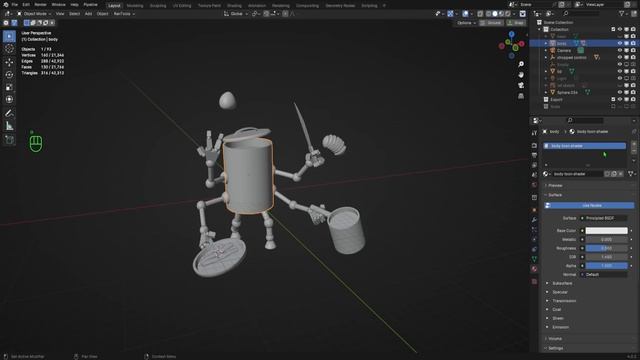Open the View Layer properties tab
The width and height of the screenshot is (640, 360).
pos(534,165)
